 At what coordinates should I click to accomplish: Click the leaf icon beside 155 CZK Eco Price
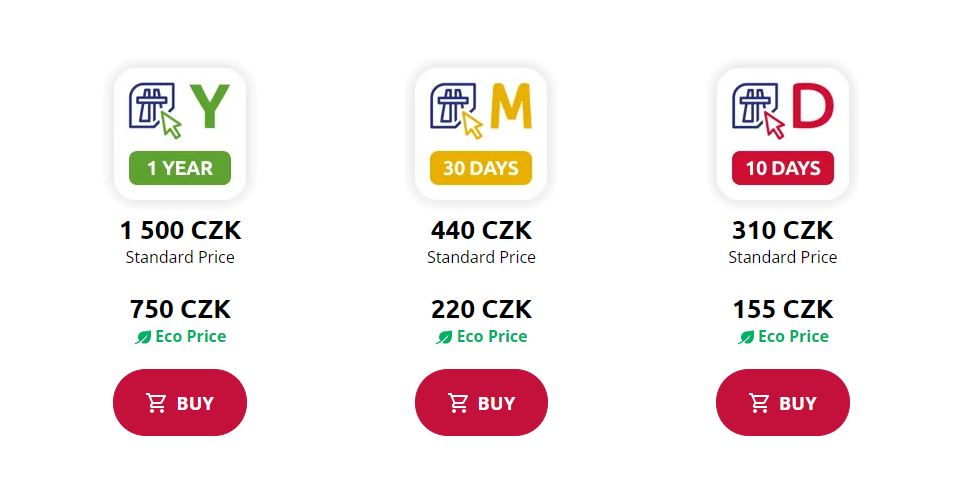(746, 338)
